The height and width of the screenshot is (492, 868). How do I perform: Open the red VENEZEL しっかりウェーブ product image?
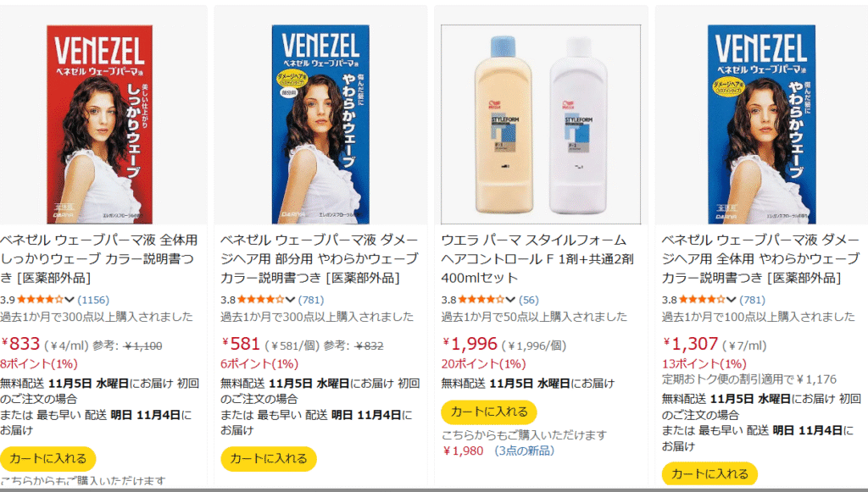point(100,124)
